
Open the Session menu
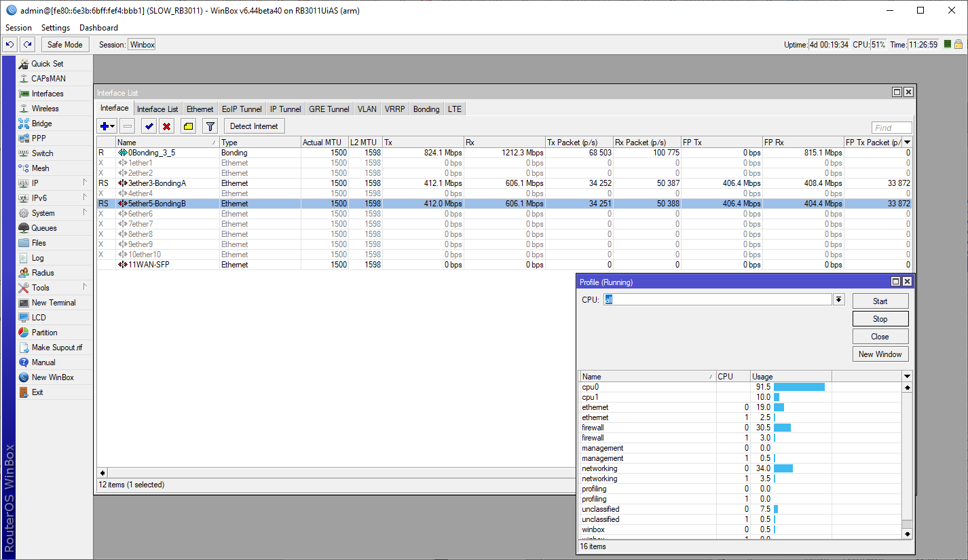(18, 27)
